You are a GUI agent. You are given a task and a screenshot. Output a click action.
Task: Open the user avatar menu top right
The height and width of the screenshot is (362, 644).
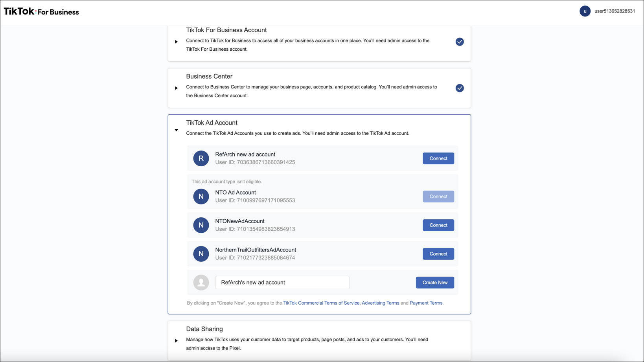tap(585, 11)
